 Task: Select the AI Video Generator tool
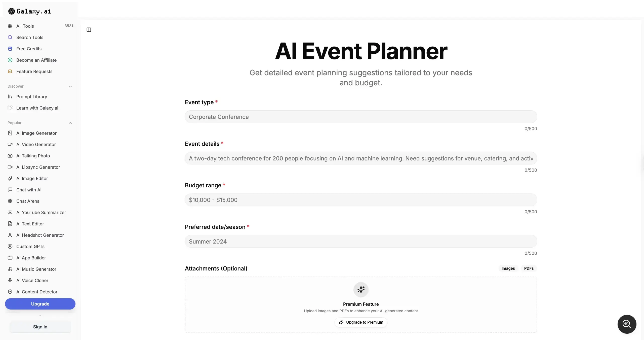pos(36,145)
